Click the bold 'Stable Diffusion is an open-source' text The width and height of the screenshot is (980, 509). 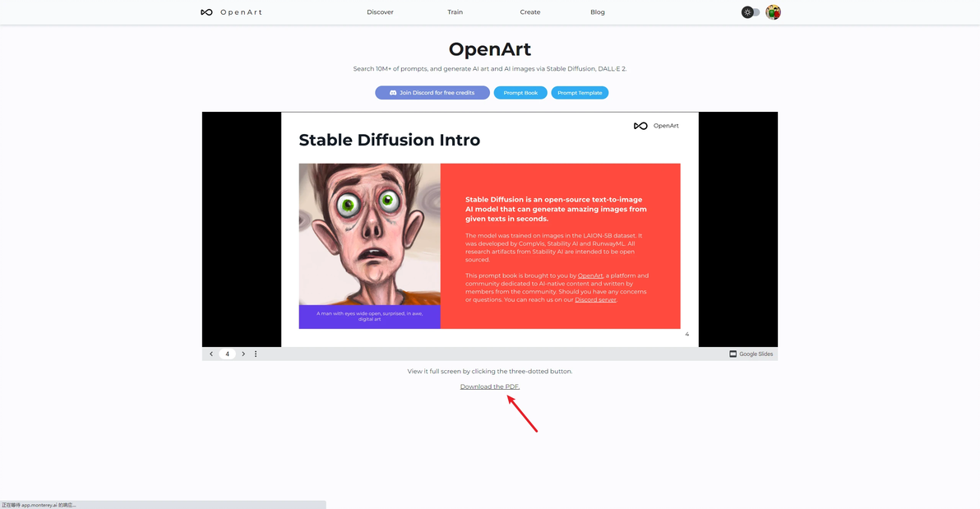pyautogui.click(x=556, y=209)
